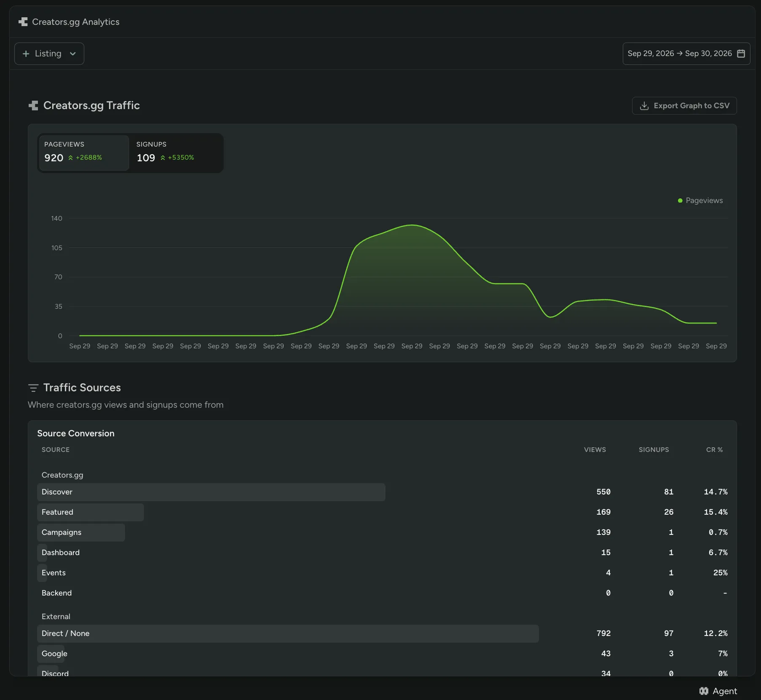Open the Agent button label
Image resolution: width=761 pixels, height=700 pixels.
coord(725,691)
